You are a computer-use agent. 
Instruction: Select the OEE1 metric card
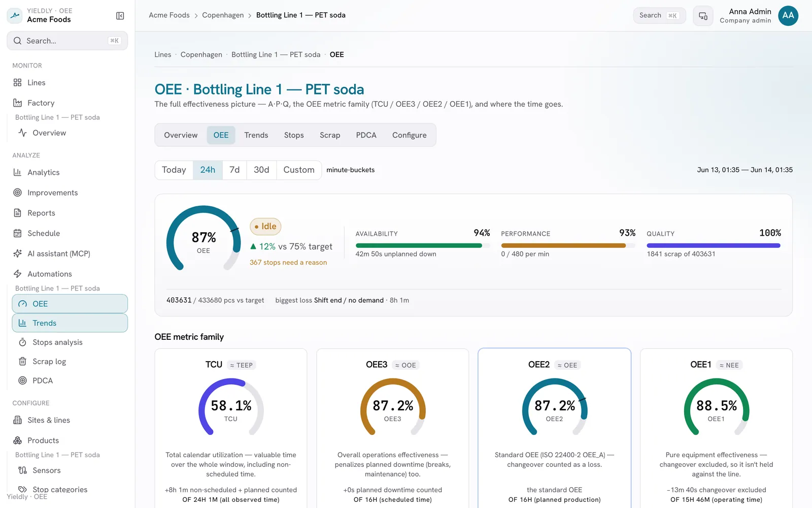(x=716, y=428)
